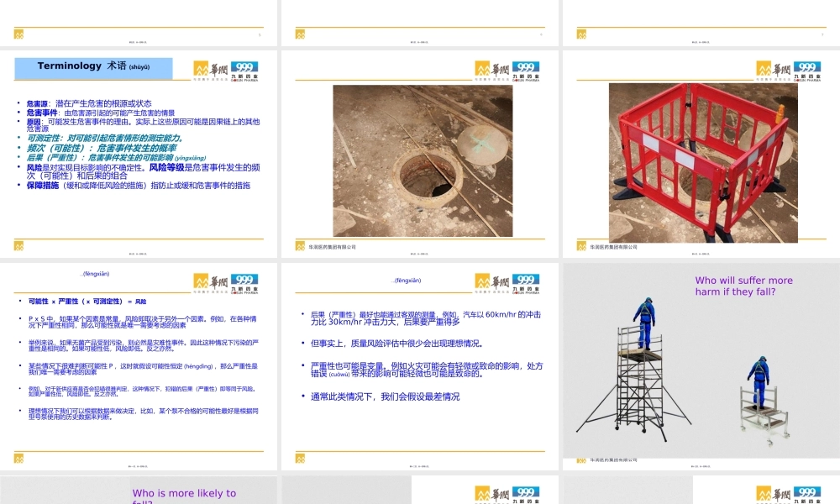Select the worker on the tall scaffold tower

tap(644, 323)
